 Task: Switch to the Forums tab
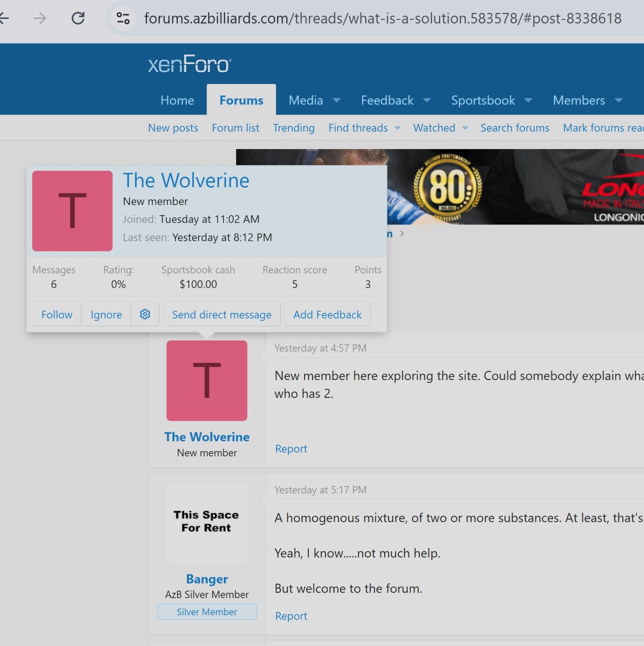click(241, 100)
